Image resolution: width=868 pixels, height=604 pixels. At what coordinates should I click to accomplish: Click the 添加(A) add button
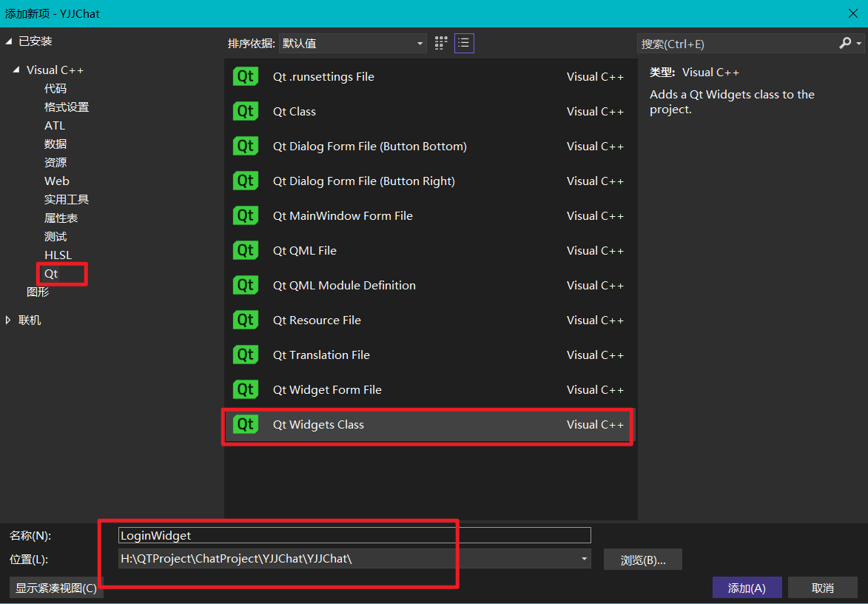pyautogui.click(x=747, y=588)
